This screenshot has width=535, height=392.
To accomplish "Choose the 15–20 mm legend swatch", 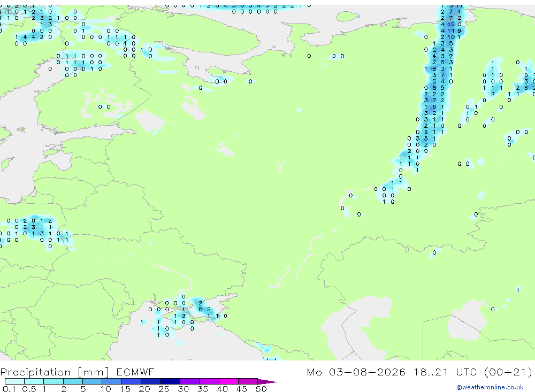I will 131,381.
